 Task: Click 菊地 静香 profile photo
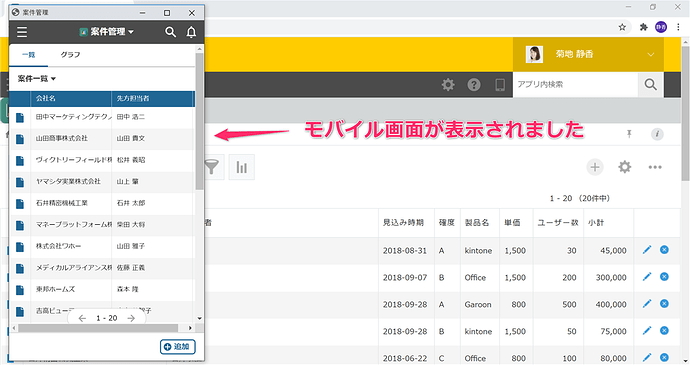534,54
